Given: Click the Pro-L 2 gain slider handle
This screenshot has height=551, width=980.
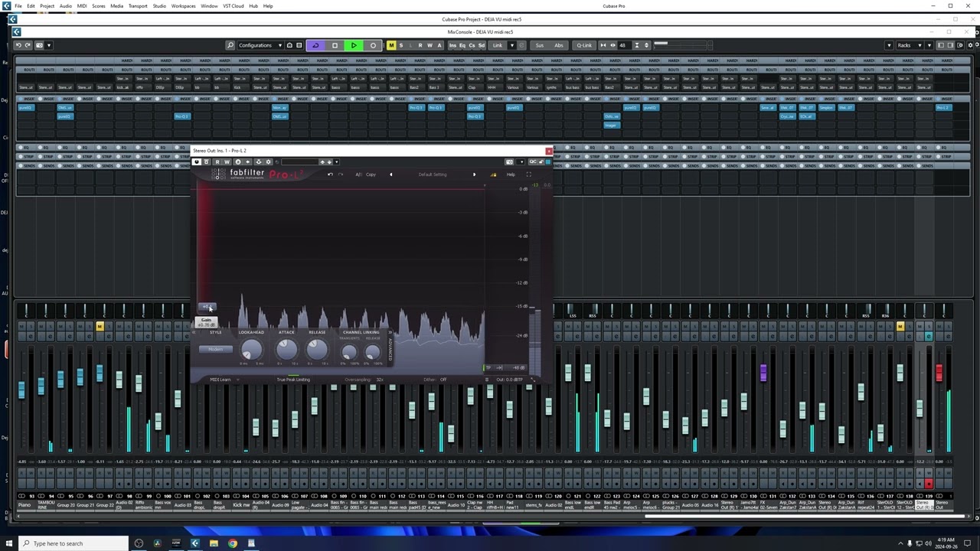Looking at the screenshot, I should coord(207,308).
